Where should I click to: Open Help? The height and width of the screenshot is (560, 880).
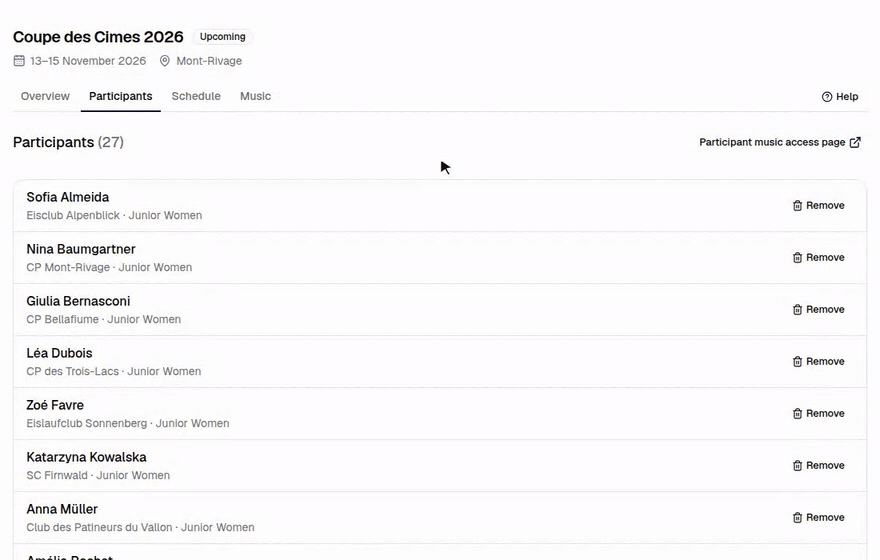pyautogui.click(x=840, y=97)
